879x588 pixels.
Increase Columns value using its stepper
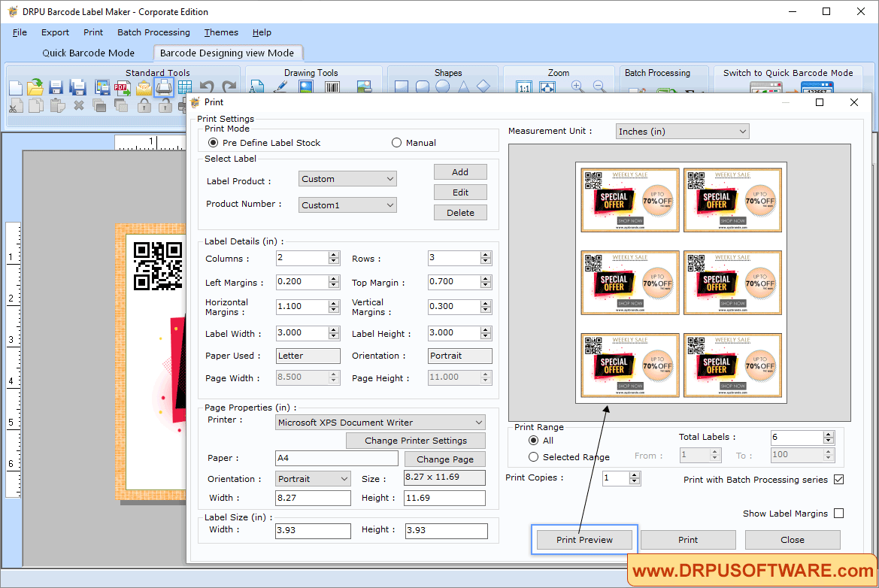(x=333, y=254)
